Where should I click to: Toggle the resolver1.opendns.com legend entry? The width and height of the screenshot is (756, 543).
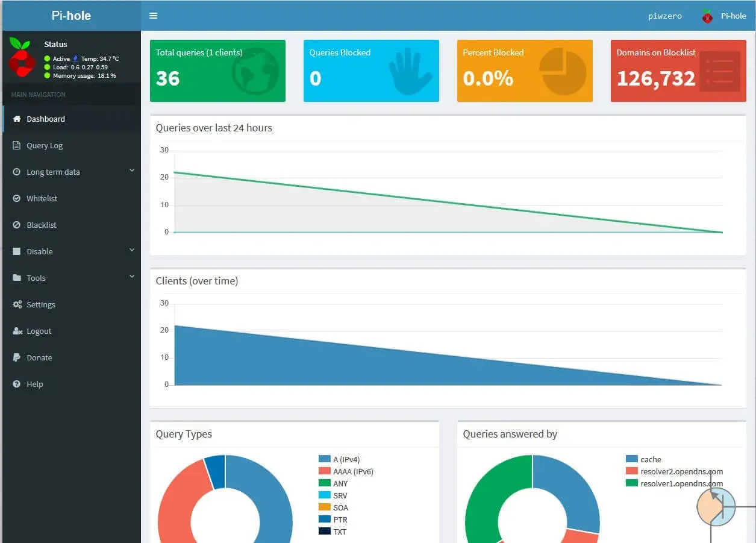pyautogui.click(x=674, y=483)
